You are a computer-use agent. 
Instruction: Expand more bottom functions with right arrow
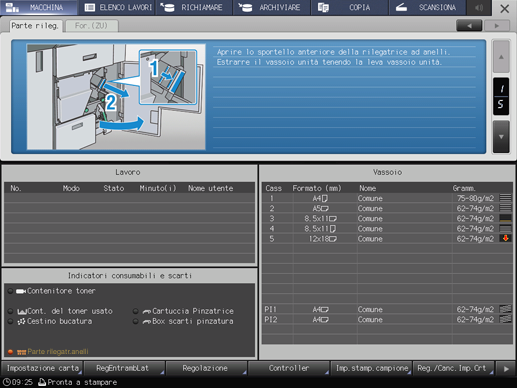(x=506, y=369)
